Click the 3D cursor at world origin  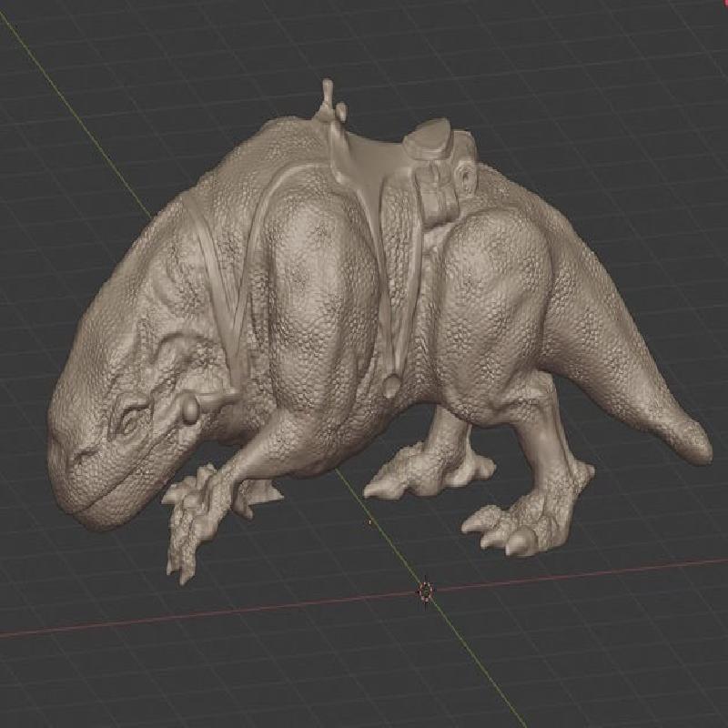pos(425,591)
